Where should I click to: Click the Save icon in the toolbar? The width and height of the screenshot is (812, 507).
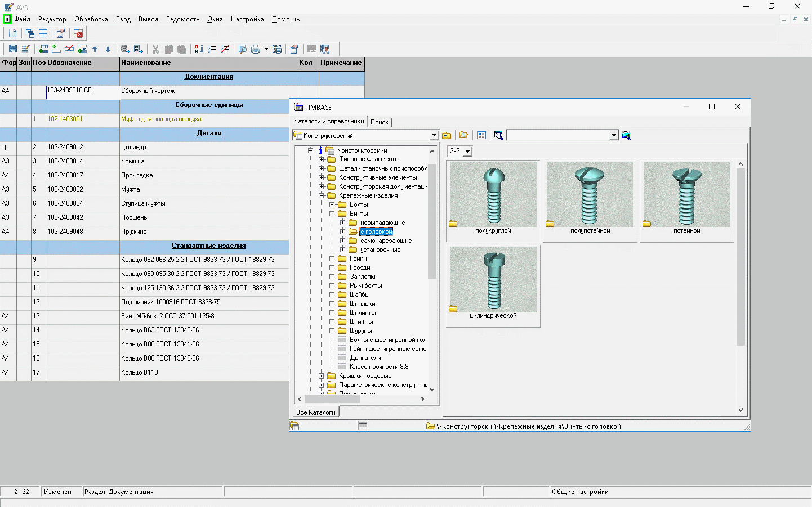point(12,49)
